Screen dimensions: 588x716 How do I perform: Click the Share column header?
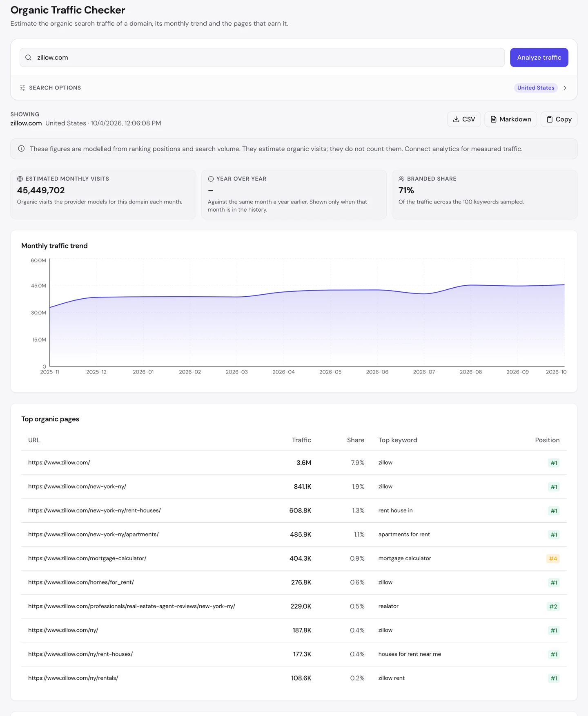[356, 440]
